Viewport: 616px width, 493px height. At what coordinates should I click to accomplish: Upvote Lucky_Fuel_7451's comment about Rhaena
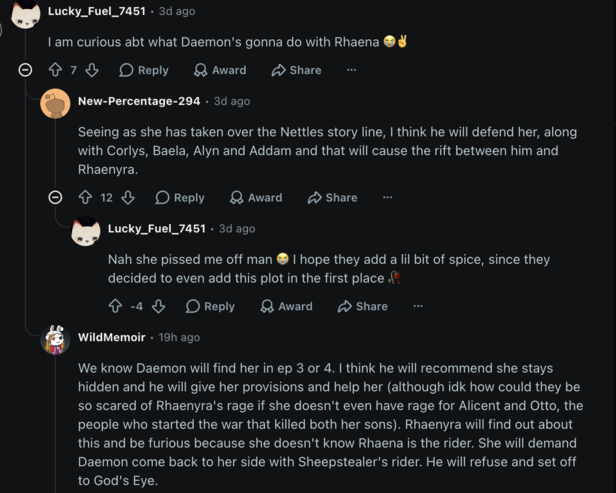pos(55,70)
